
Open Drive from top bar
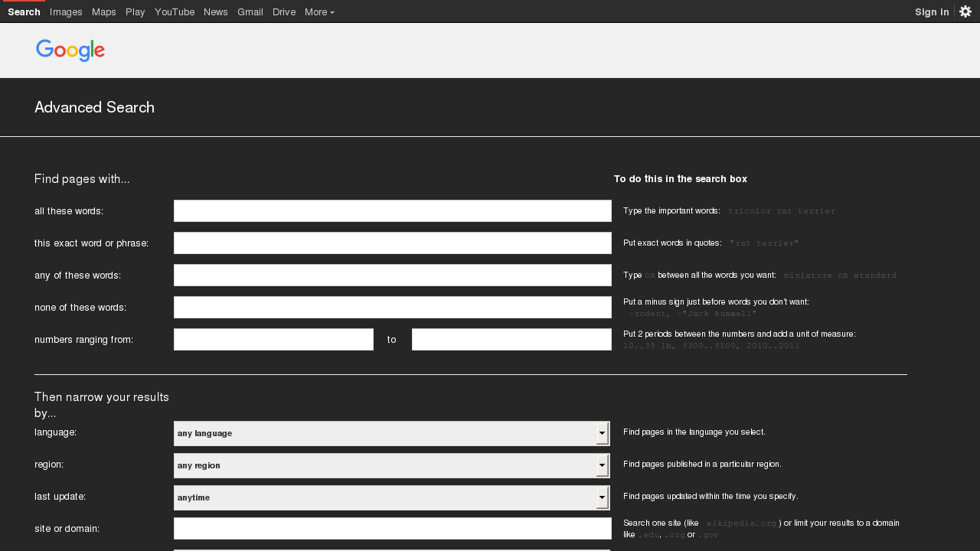(284, 11)
